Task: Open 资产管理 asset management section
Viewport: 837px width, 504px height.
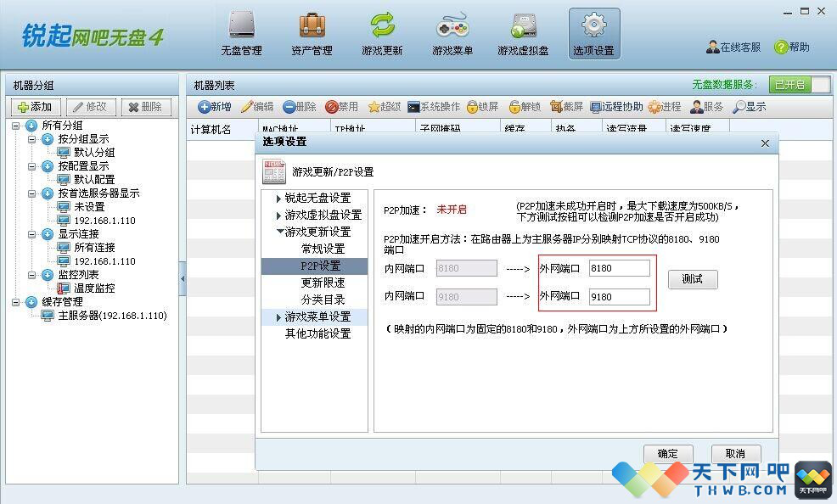Action: point(312,34)
